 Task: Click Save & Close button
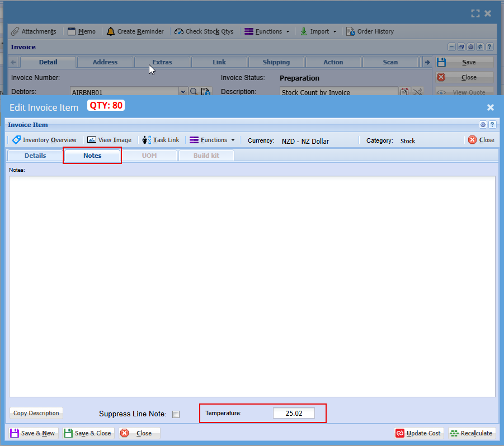click(x=87, y=433)
